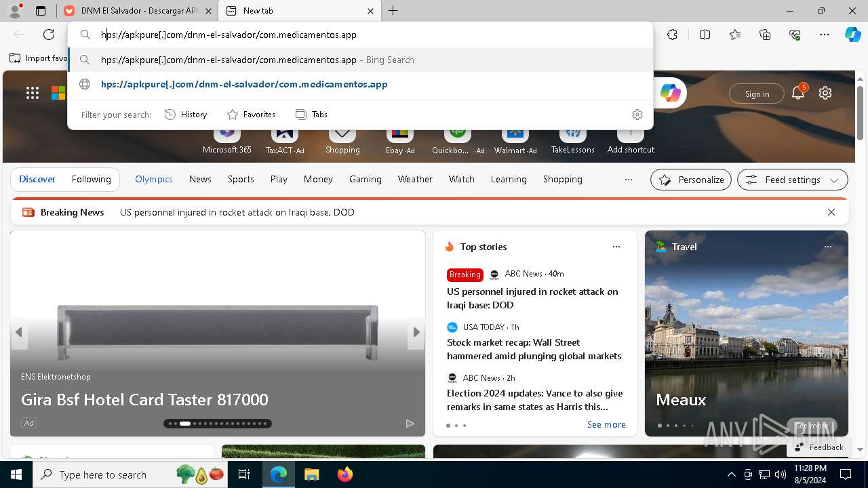Open Firefox from taskbar

344,474
